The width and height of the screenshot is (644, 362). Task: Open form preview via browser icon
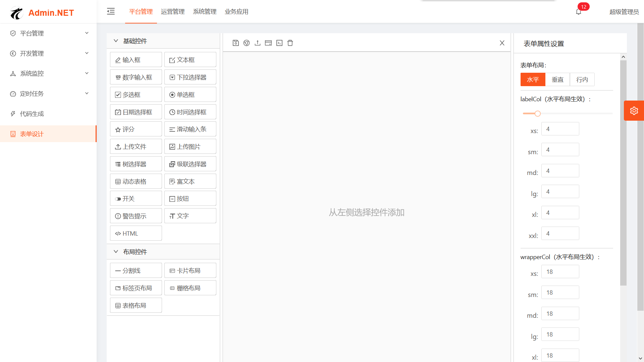click(x=247, y=43)
